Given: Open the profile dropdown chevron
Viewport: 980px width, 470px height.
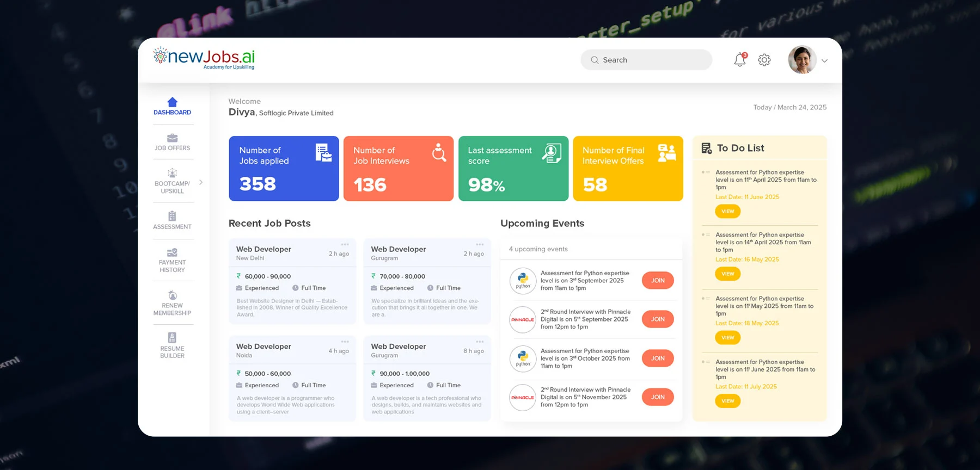Looking at the screenshot, I should [x=824, y=61].
